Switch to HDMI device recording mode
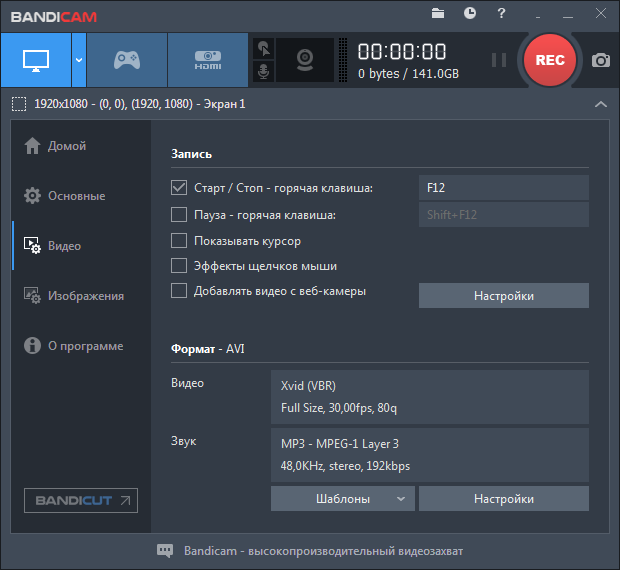 [x=207, y=60]
